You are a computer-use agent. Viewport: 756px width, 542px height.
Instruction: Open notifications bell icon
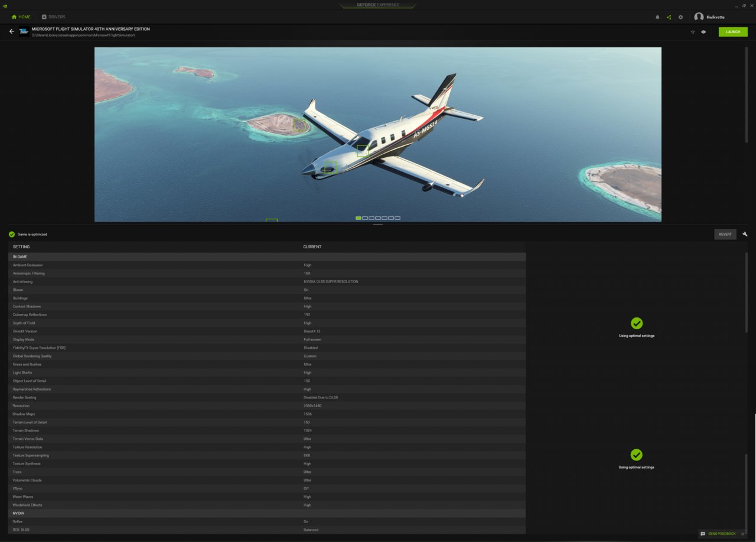pos(657,17)
